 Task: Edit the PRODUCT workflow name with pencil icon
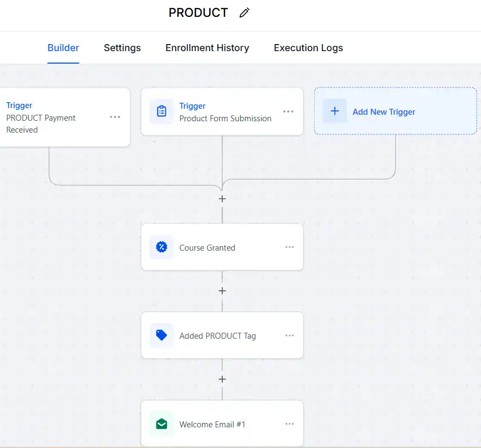[x=245, y=13]
